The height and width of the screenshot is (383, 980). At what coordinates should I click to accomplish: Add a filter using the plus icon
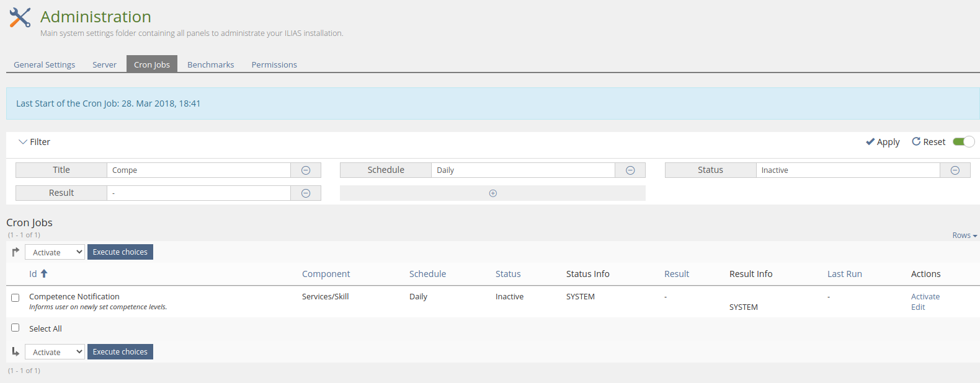[x=493, y=193]
